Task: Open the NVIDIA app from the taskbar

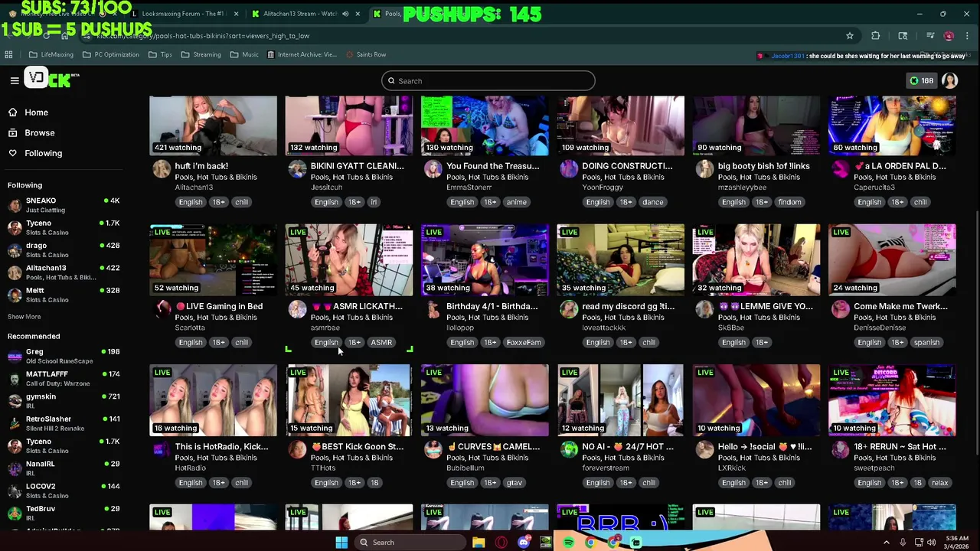Action: [545, 543]
